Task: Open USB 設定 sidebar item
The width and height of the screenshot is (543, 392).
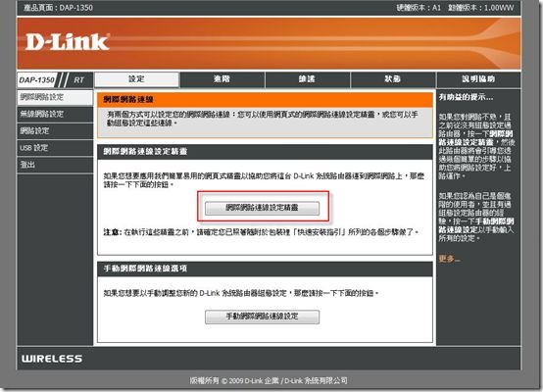Action: (55, 148)
